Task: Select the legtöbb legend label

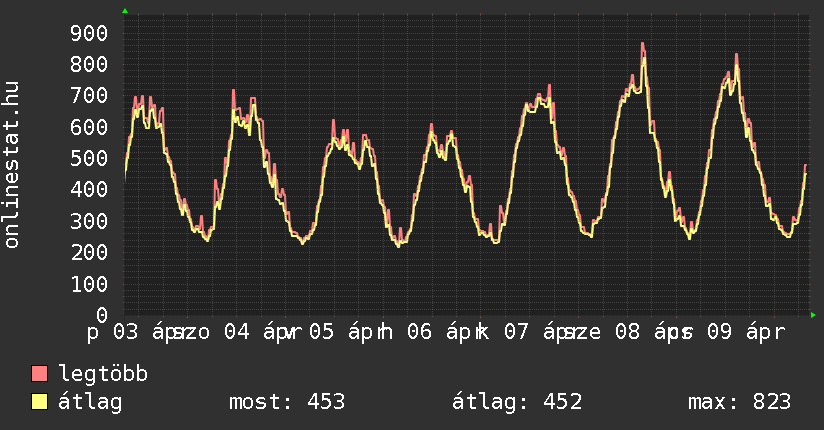Action: [x=103, y=374]
